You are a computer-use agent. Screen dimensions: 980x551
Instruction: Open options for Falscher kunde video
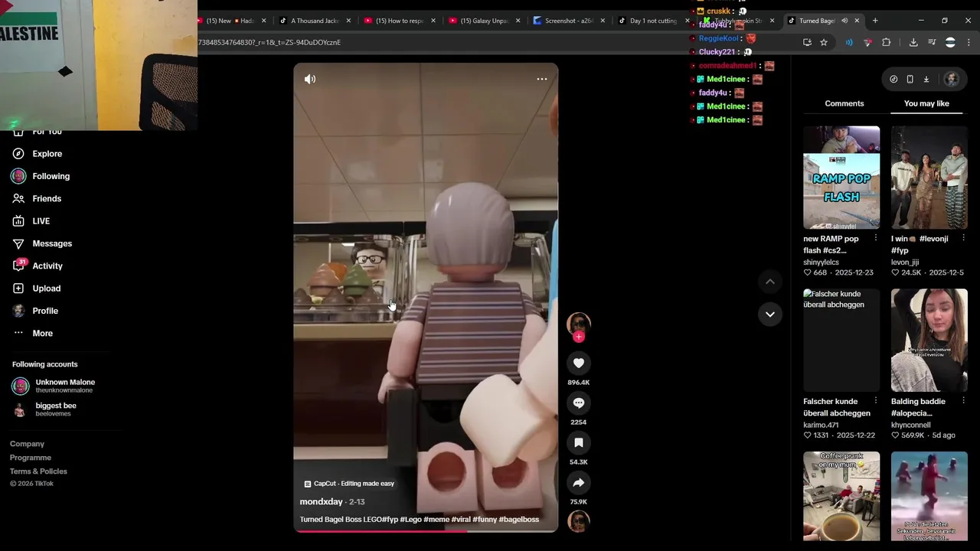(876, 401)
